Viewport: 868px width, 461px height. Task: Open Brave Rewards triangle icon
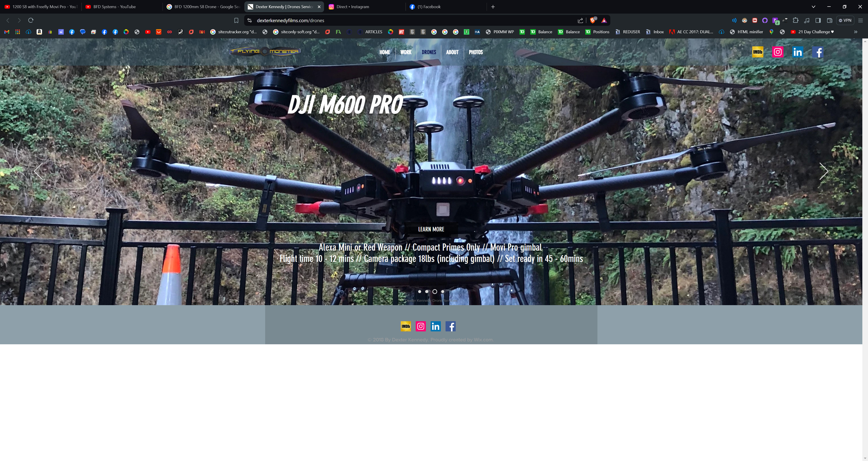604,21
